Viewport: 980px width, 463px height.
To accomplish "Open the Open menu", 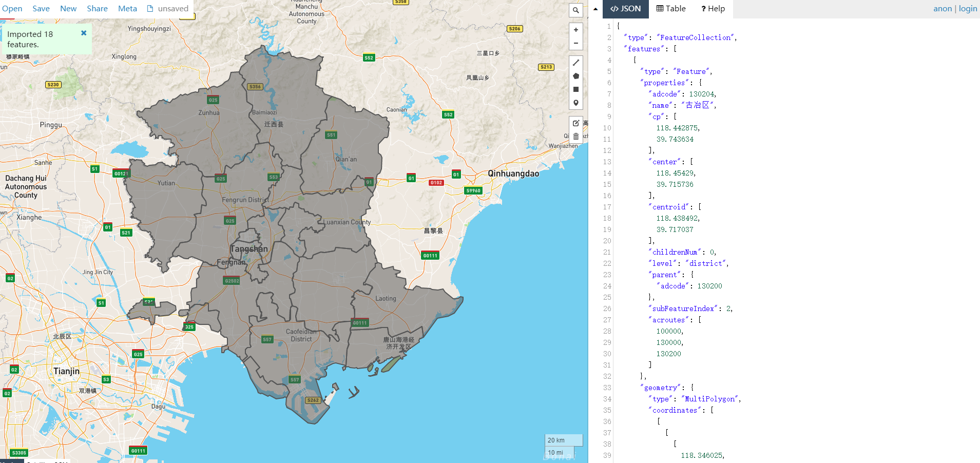I will pyautogui.click(x=12, y=8).
